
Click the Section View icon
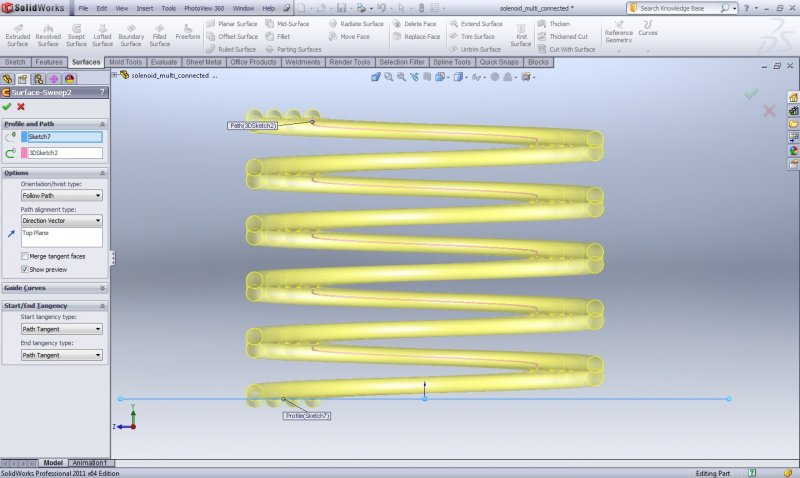427,77
